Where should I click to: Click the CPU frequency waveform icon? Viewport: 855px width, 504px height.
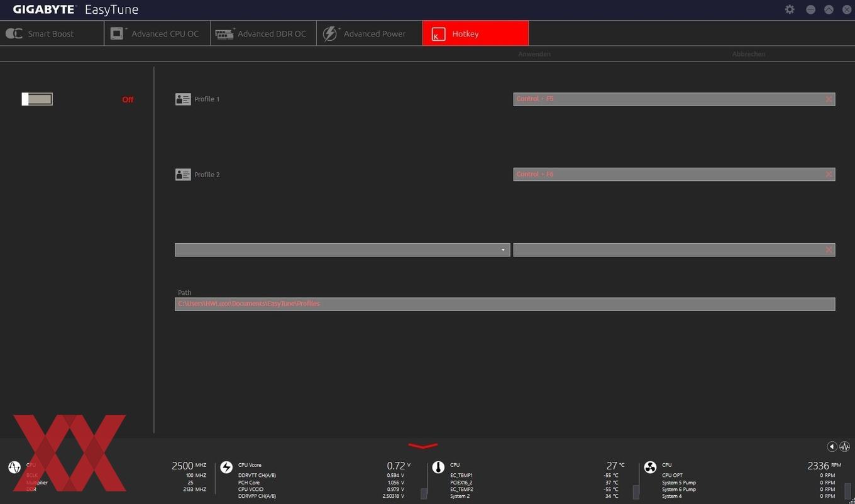(x=14, y=467)
